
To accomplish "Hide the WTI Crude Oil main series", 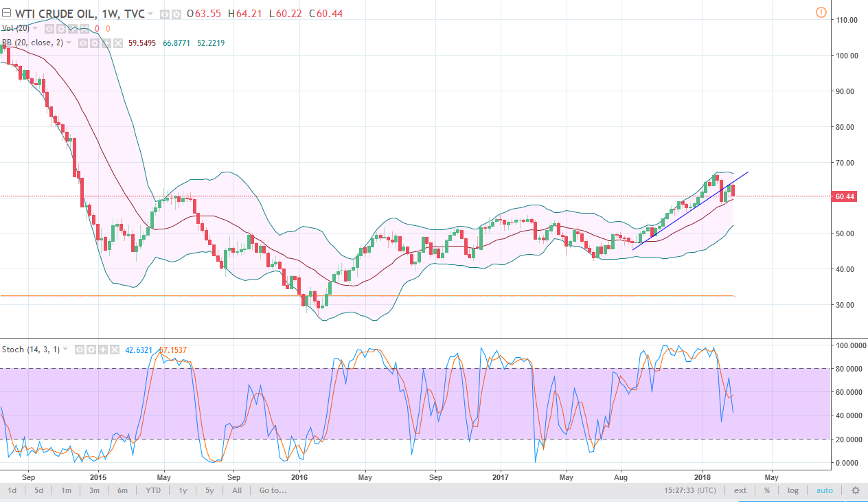I will (165, 14).
